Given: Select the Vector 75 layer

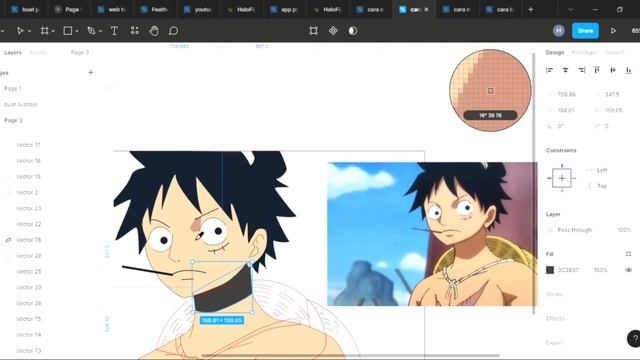Looking at the screenshot, I should pos(29,319).
